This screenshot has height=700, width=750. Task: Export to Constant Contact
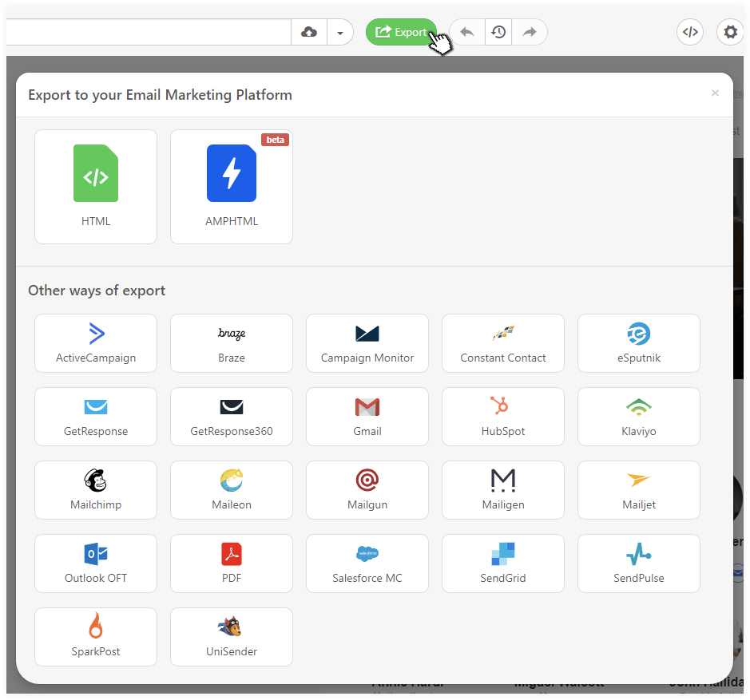(503, 343)
